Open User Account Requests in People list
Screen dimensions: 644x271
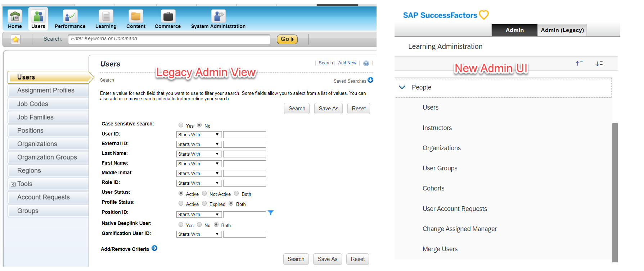point(455,209)
